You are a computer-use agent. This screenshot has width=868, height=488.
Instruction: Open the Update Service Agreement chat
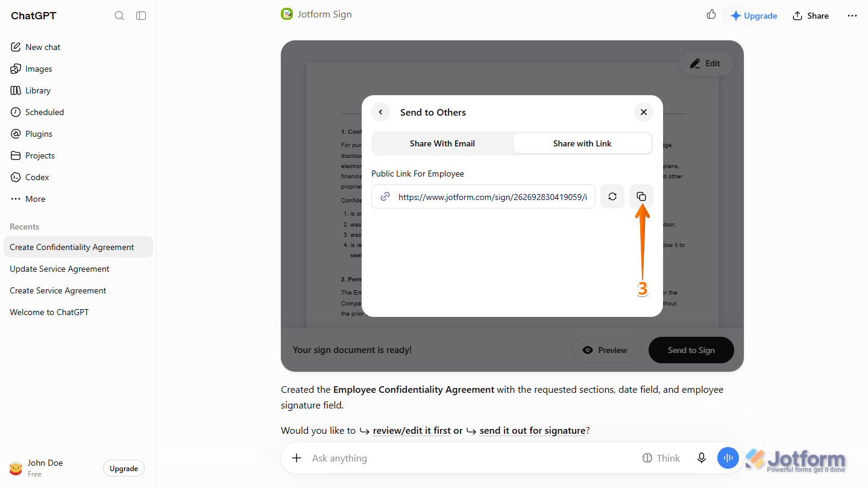(x=78, y=269)
